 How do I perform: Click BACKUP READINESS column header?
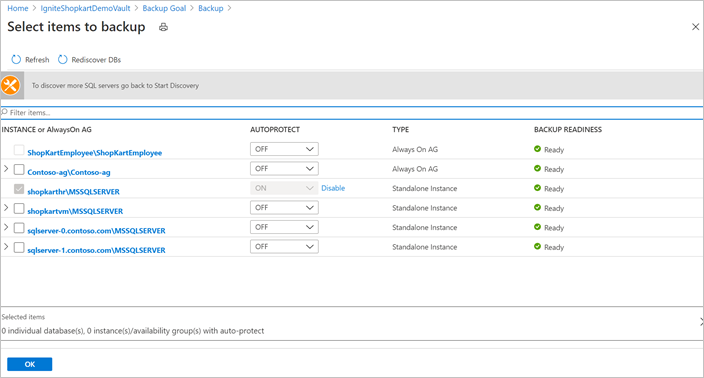568,130
